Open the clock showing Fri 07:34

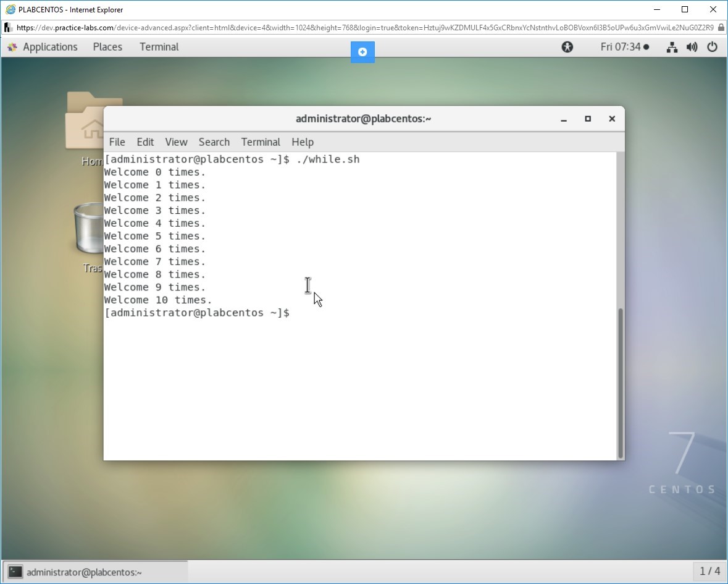pyautogui.click(x=624, y=47)
